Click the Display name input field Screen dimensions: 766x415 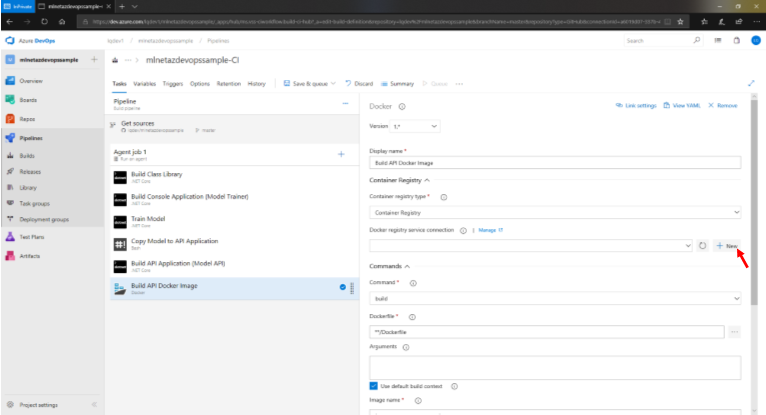[554, 162]
